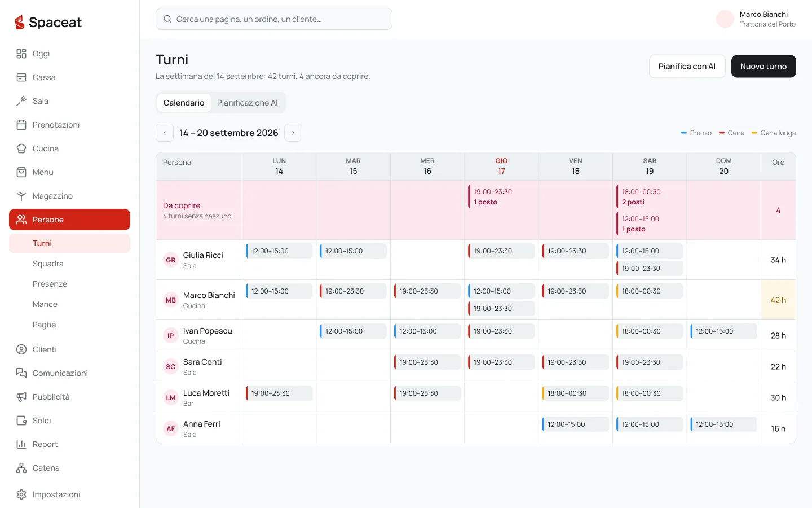Open the Cassa icon in sidebar
The width and height of the screenshot is (812, 508).
(x=21, y=77)
